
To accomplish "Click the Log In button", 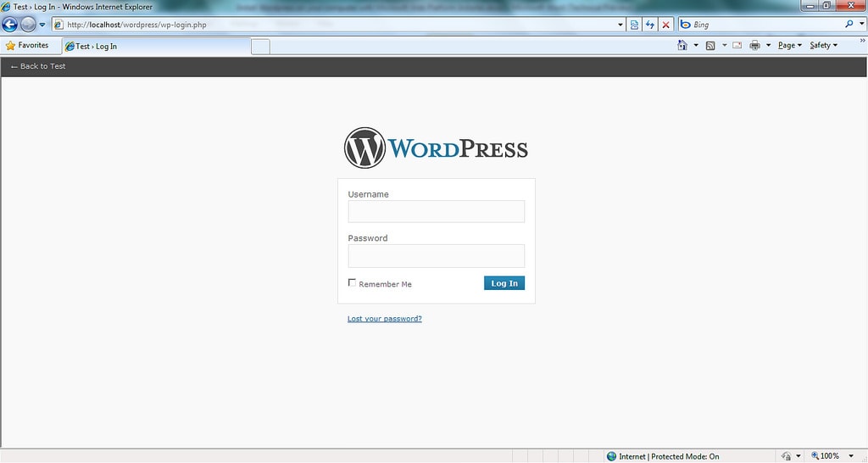I will click(504, 283).
